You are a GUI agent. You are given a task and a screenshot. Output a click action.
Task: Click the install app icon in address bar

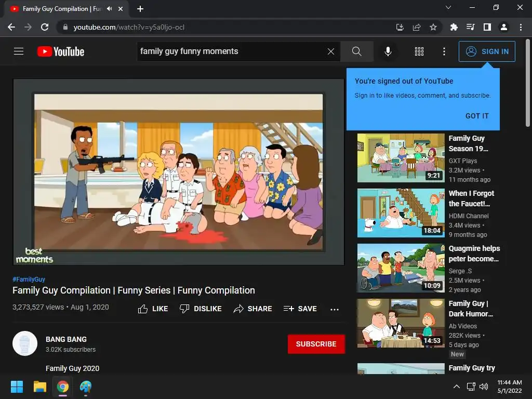(x=400, y=27)
